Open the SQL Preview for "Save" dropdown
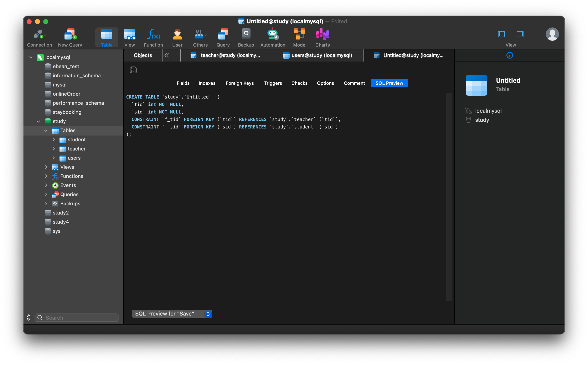 pos(172,314)
